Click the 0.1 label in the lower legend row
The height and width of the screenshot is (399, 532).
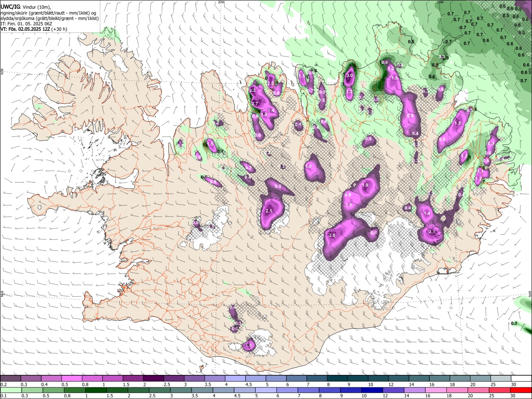3,396
